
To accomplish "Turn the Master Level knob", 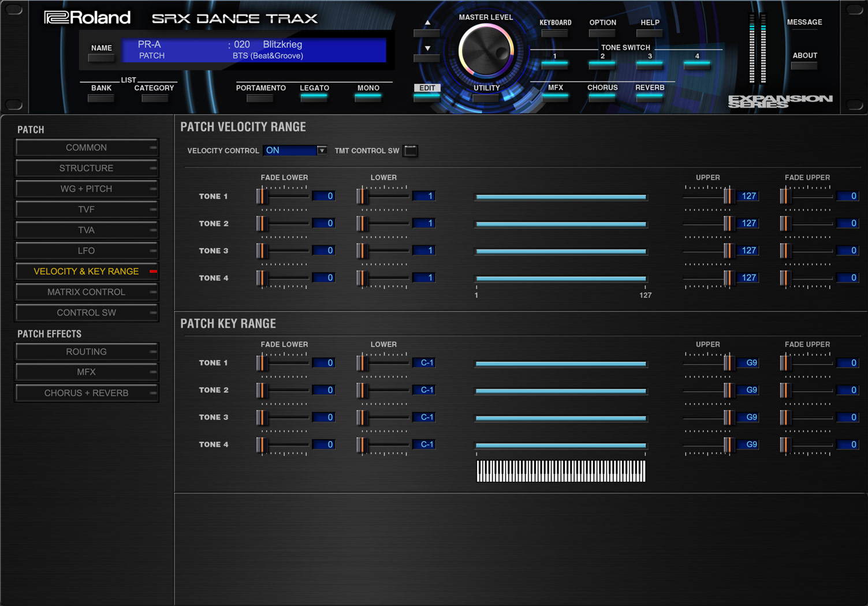I will coord(486,52).
